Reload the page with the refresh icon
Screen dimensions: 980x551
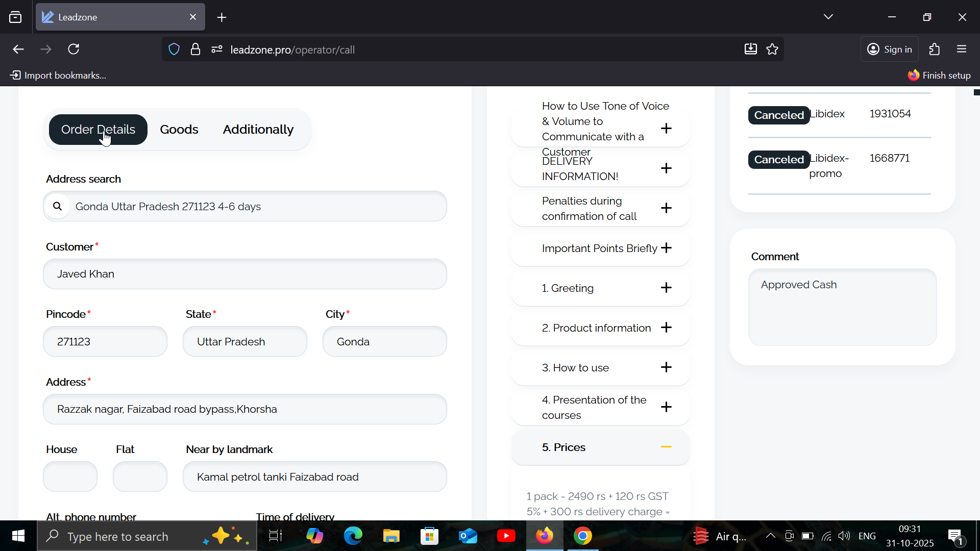pos(73,49)
